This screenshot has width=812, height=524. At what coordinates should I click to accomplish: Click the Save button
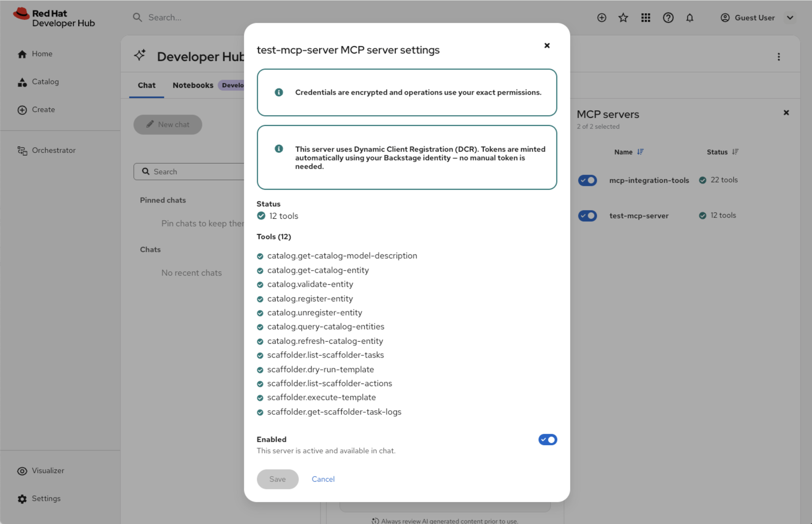[278, 479]
